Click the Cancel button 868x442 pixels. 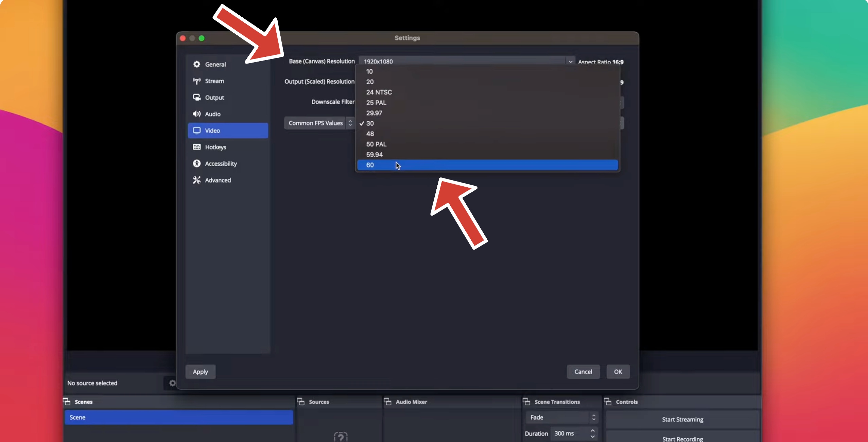(583, 372)
